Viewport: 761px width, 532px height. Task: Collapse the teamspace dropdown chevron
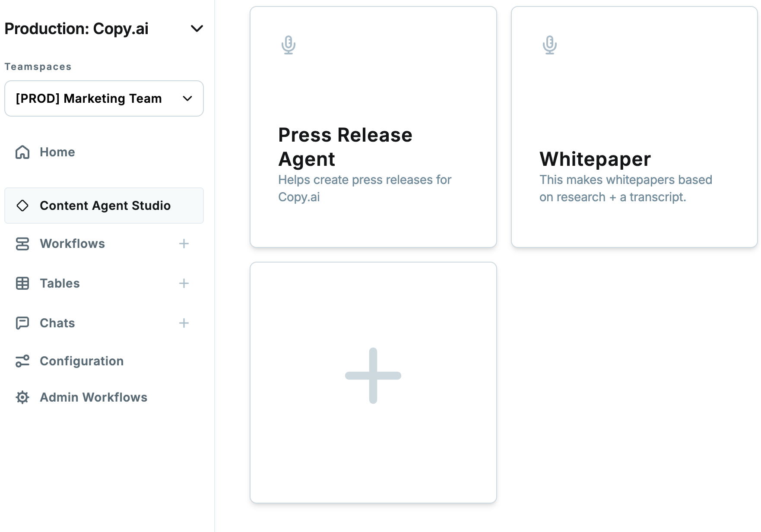point(187,98)
